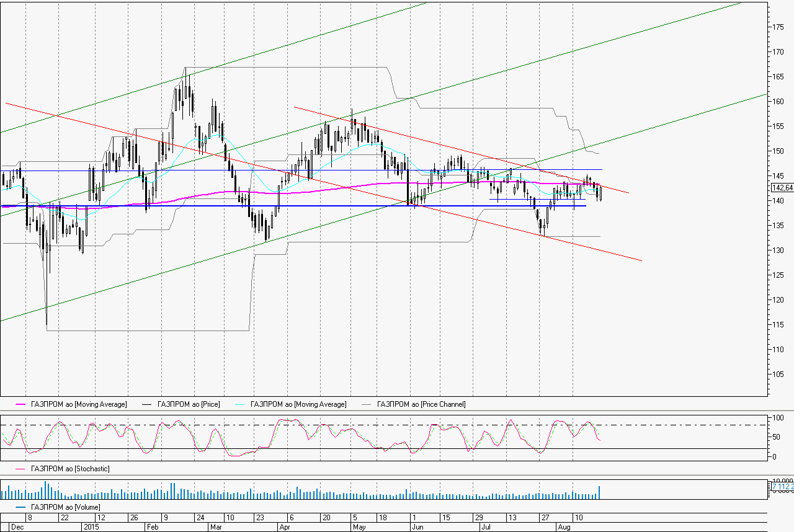794x532 pixels.
Task: Click the Jun month label on timeline
Action: pyautogui.click(x=417, y=526)
